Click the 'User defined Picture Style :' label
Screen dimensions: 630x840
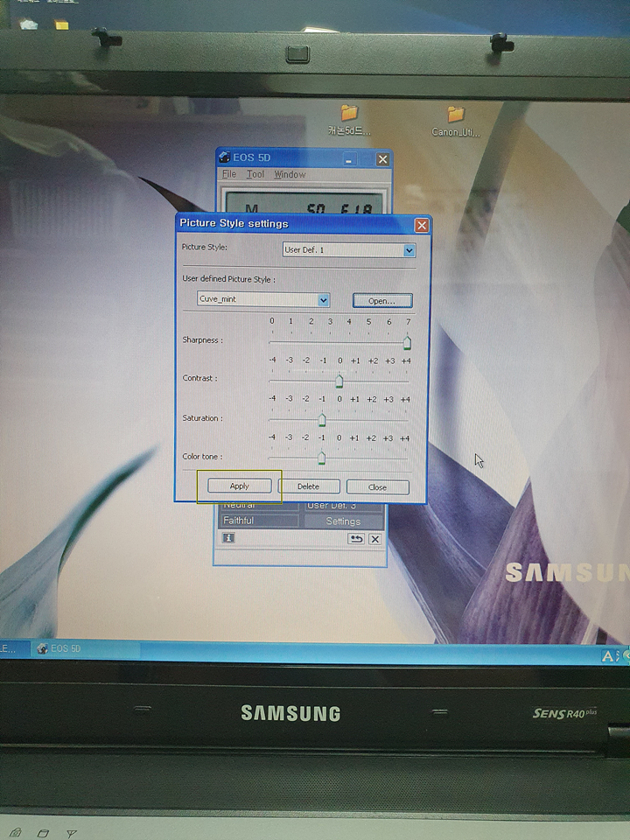tap(228, 279)
